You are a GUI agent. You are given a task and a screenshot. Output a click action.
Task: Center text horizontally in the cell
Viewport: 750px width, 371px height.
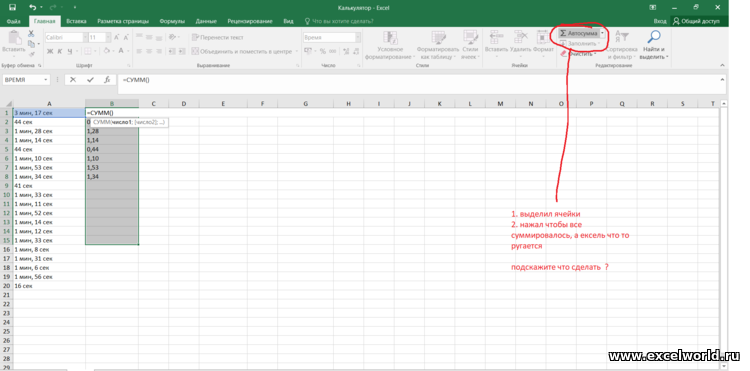click(149, 51)
